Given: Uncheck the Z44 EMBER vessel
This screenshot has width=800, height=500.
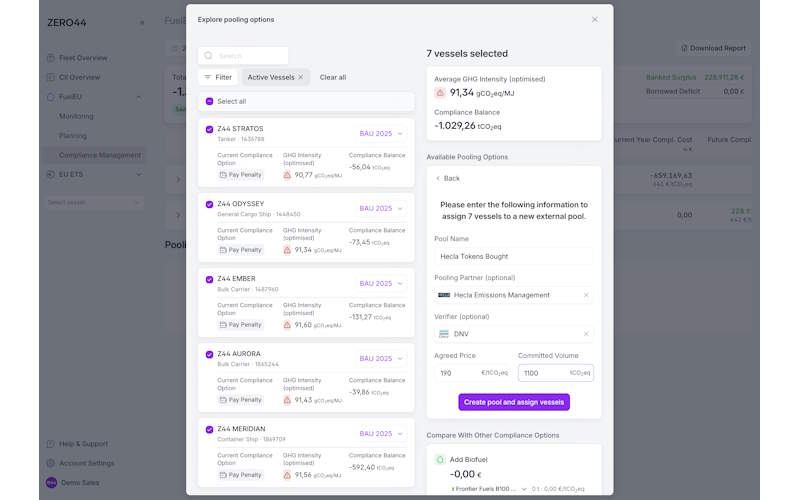Looking at the screenshot, I should tap(209, 279).
